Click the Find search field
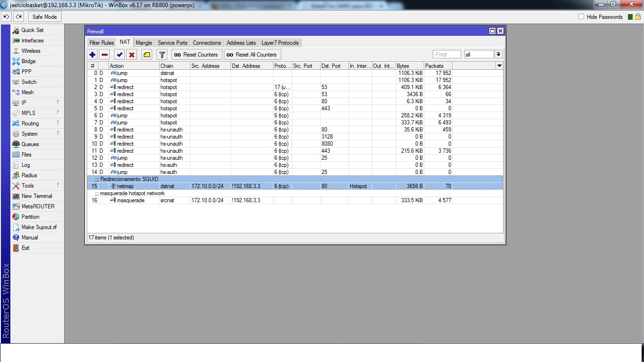Viewport: 644px width, 362px height. (x=447, y=55)
